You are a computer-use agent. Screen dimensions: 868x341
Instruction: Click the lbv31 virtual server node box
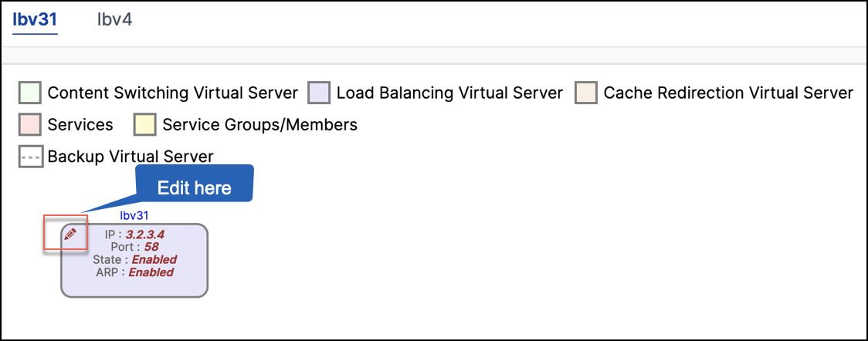pyautogui.click(x=134, y=260)
